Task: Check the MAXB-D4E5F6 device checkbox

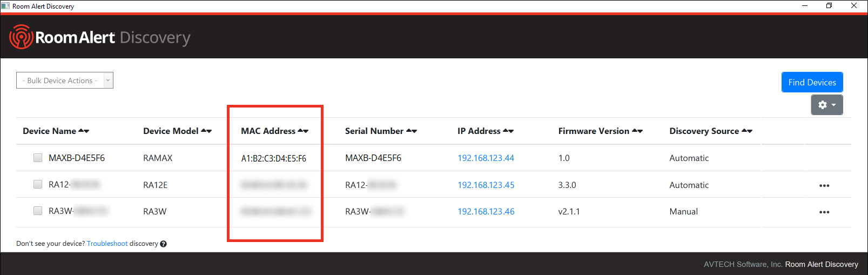Action: [38, 158]
